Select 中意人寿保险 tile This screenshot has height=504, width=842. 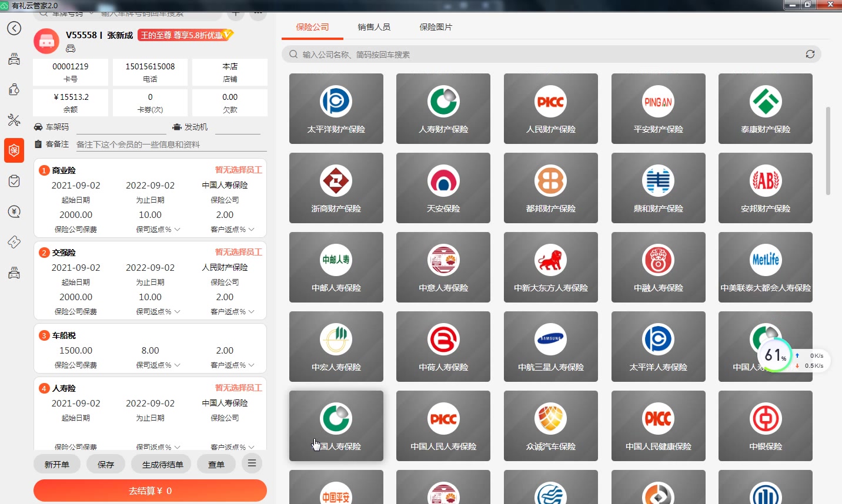pyautogui.click(x=443, y=267)
